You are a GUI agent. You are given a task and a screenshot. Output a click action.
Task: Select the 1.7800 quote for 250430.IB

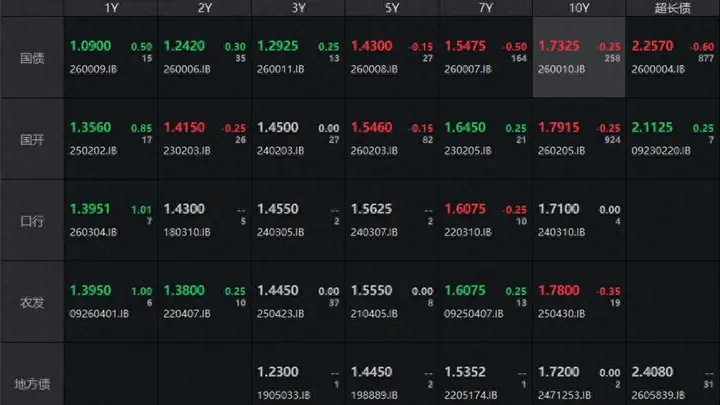pos(558,290)
